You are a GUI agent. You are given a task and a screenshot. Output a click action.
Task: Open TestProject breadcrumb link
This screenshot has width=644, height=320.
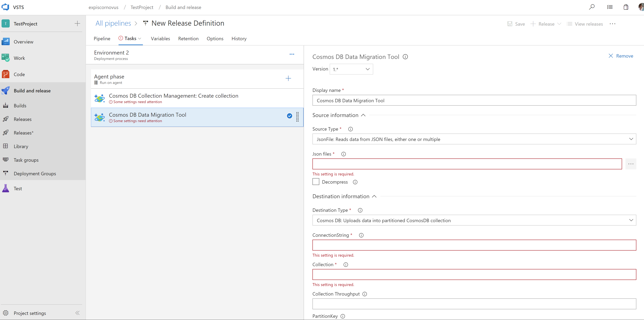coord(142,7)
